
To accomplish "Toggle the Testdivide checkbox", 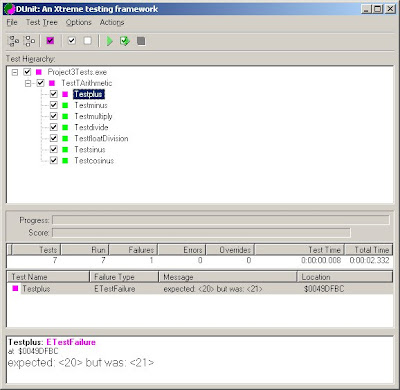I will (x=54, y=127).
